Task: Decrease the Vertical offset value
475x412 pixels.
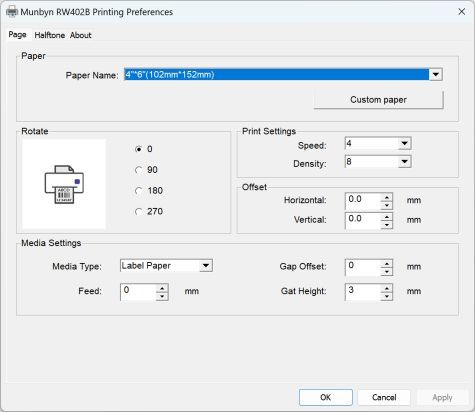Action: (x=387, y=225)
